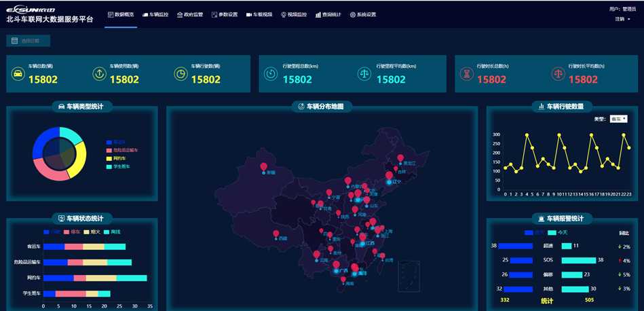Click the 管理员 user label
Image resolution: width=644 pixels, height=311 pixels.
tap(629, 9)
